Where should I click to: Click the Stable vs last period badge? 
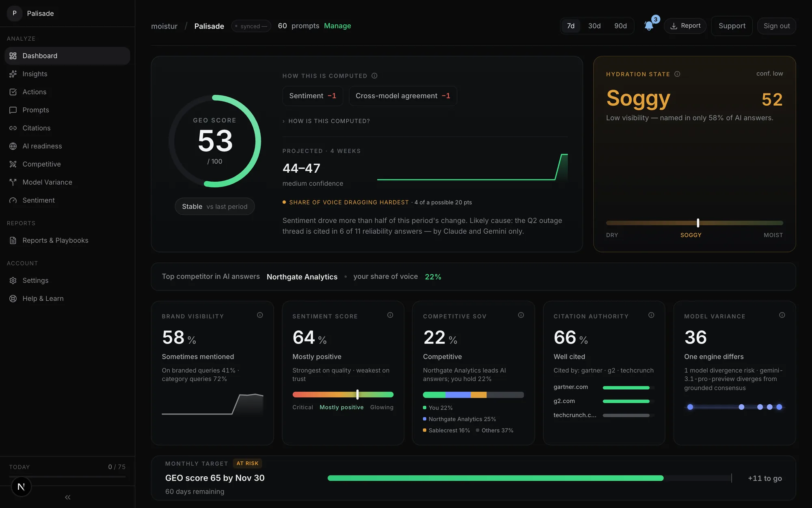point(215,206)
